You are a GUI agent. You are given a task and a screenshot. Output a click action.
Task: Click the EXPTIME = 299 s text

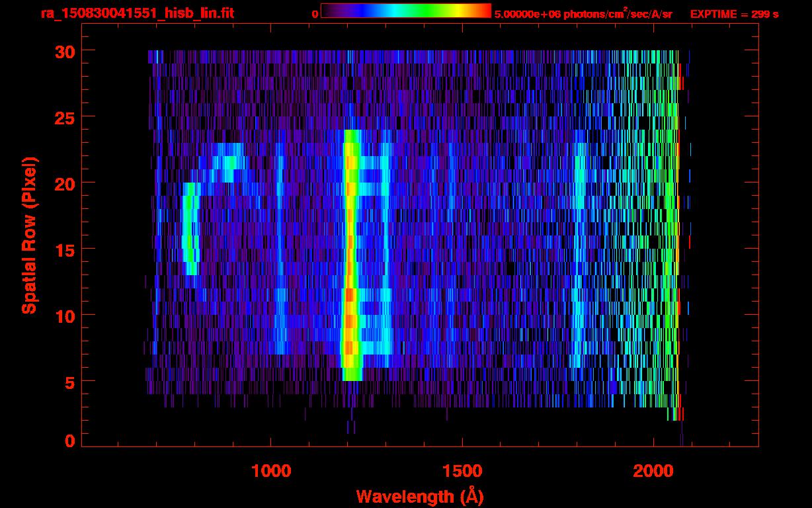734,14
